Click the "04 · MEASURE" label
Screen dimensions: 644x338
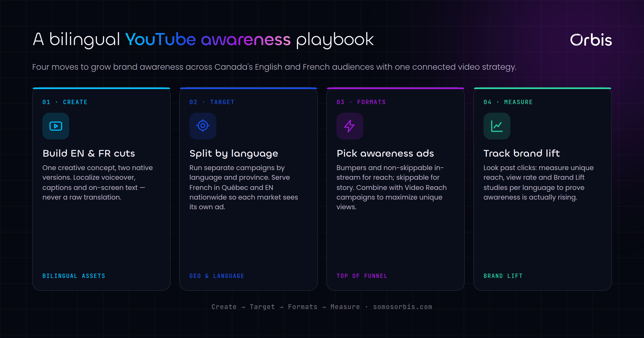tap(508, 102)
